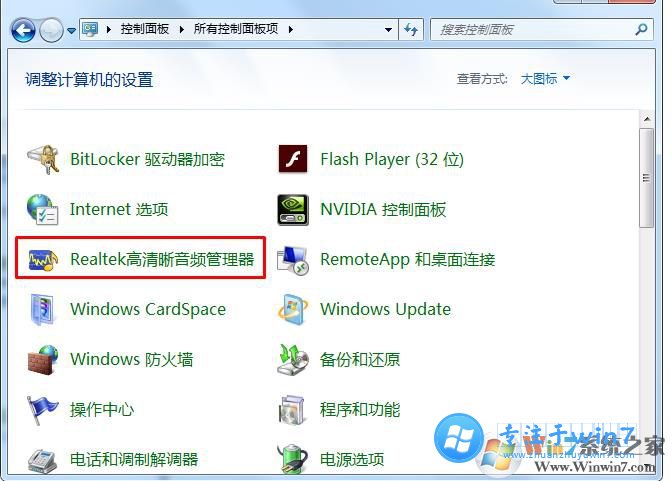
Task: Open the Internet 选项 globe icon
Action: [42, 209]
